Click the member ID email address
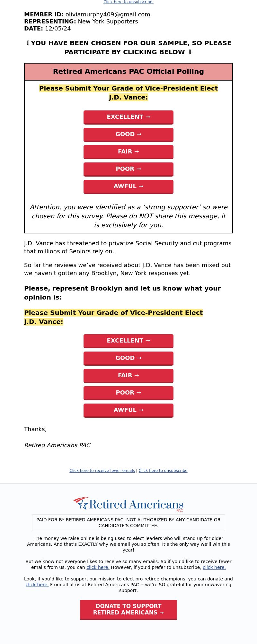The width and height of the screenshot is (257, 644). (108, 14)
